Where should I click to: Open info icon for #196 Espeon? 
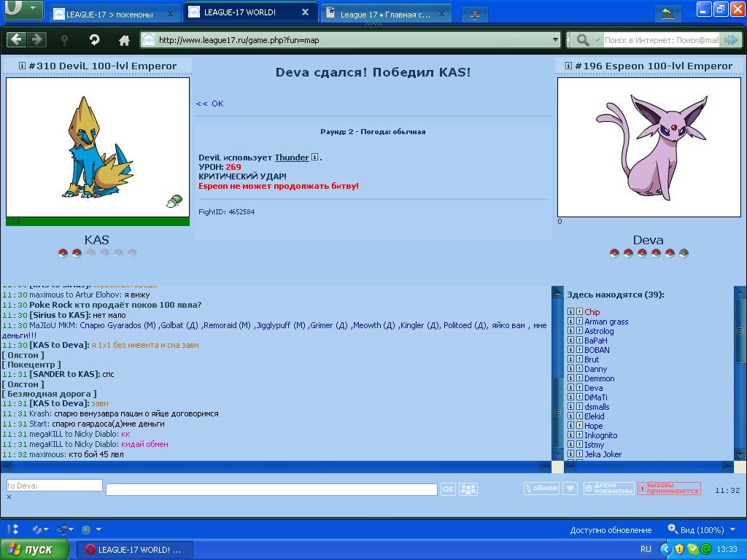[568, 66]
